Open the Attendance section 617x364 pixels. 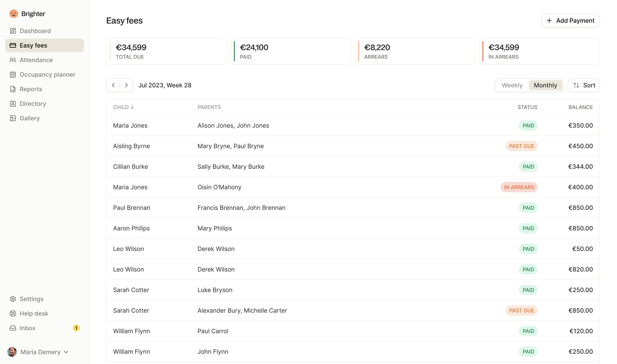[x=36, y=60]
